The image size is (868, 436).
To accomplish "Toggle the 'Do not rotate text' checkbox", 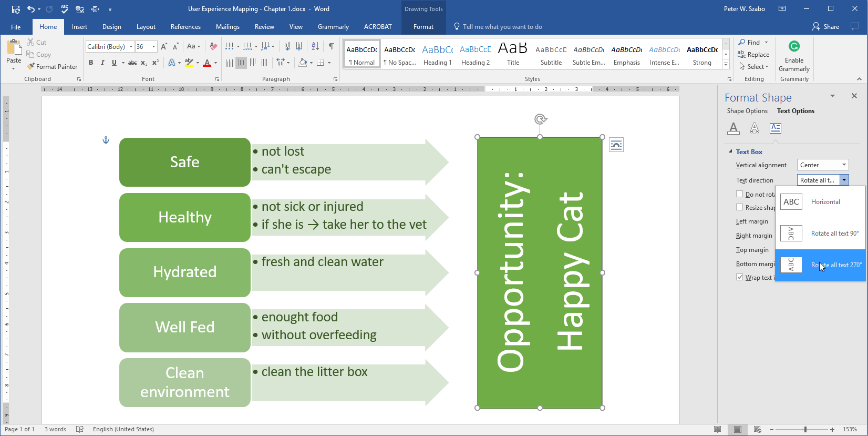I will [x=740, y=194].
